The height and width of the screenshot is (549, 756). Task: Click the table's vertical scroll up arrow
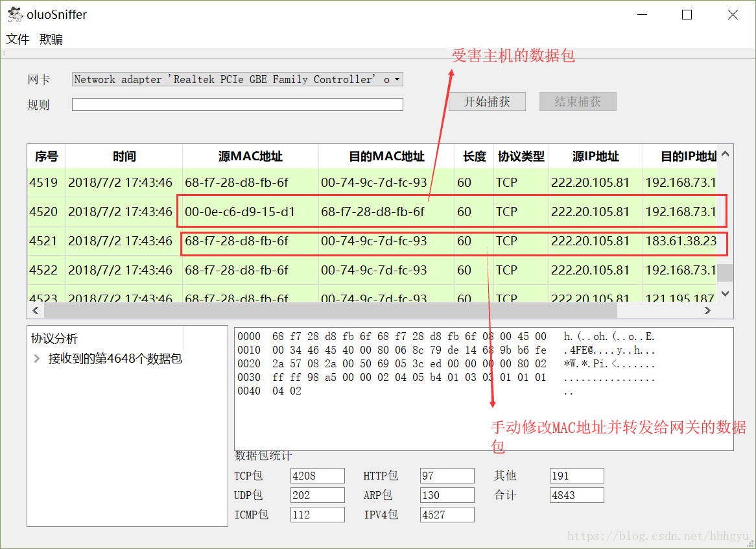[x=725, y=154]
